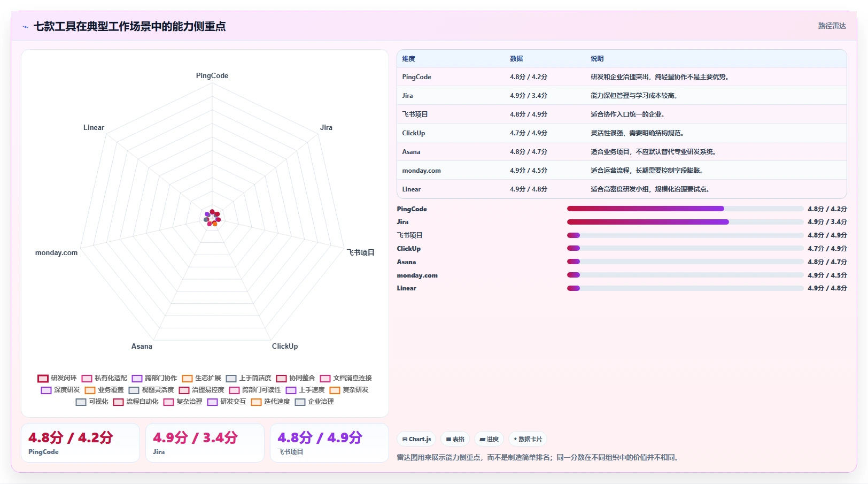
Task: Click the Linear progress bar
Action: 685,288
